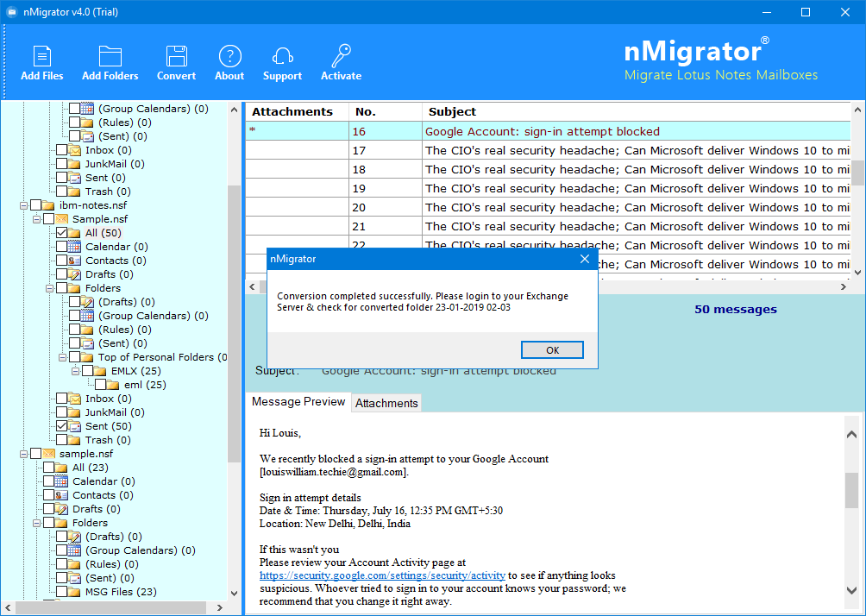The height and width of the screenshot is (616, 866).
Task: Collapse the Folders node above MSG Files (23)
Action: tap(36, 524)
